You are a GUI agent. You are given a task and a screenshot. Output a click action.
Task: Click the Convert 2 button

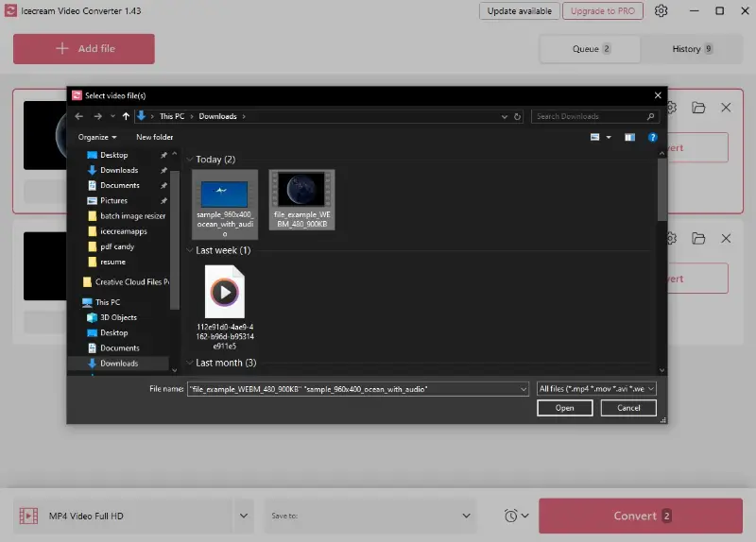click(641, 516)
